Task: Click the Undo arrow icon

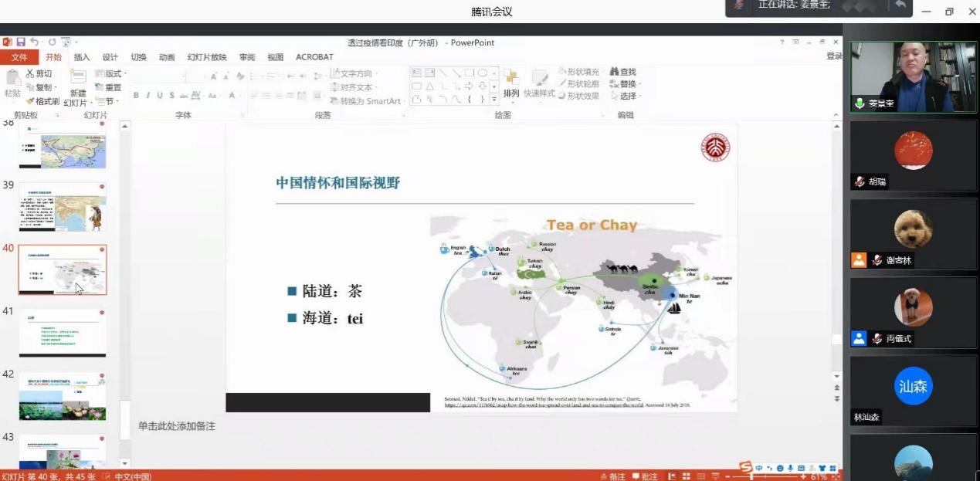Action: click(x=35, y=42)
